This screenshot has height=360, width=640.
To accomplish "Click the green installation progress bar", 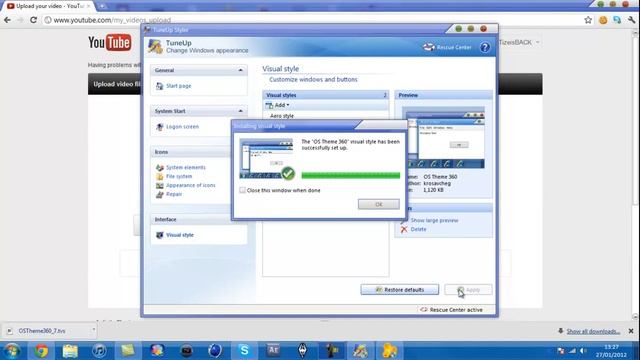I will tap(351, 176).
